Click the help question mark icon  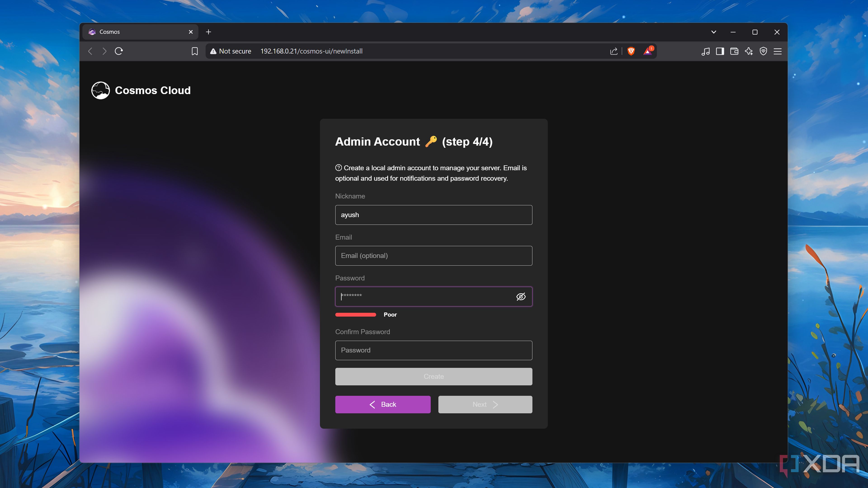click(338, 167)
